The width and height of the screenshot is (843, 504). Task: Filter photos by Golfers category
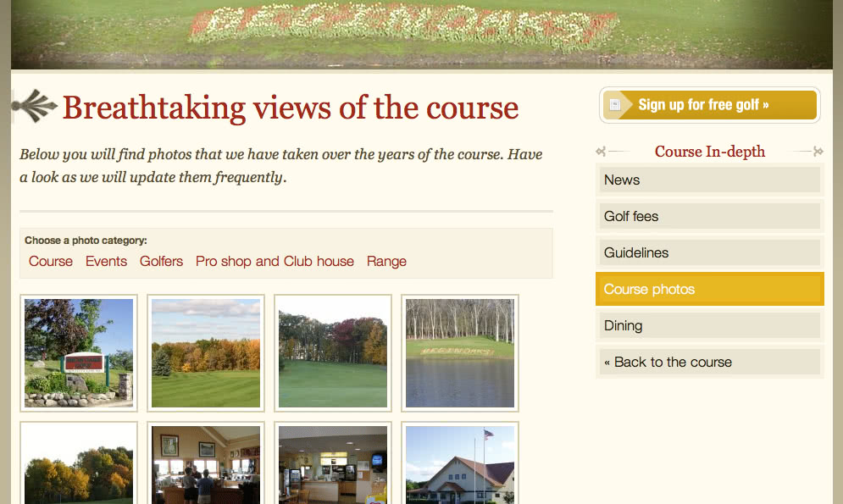click(x=161, y=261)
